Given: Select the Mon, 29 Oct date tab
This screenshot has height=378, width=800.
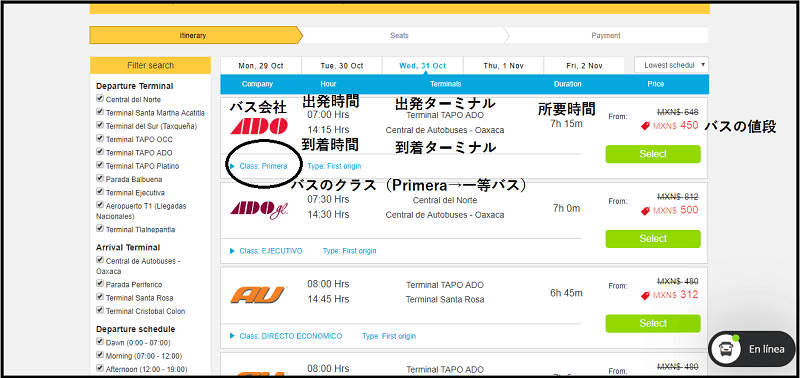Looking at the screenshot, I should click(261, 66).
